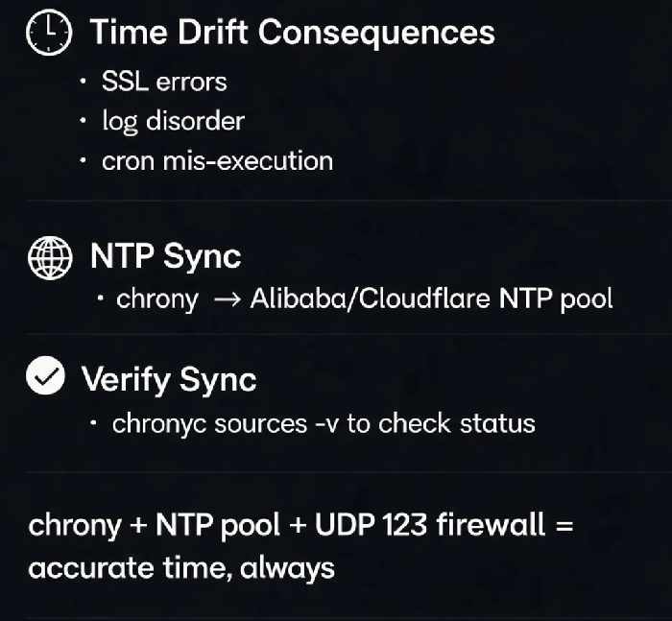This screenshot has width=672, height=621.
Task: Click the Alibaba/Cloudflare NTP pool text
Action: tap(431, 299)
